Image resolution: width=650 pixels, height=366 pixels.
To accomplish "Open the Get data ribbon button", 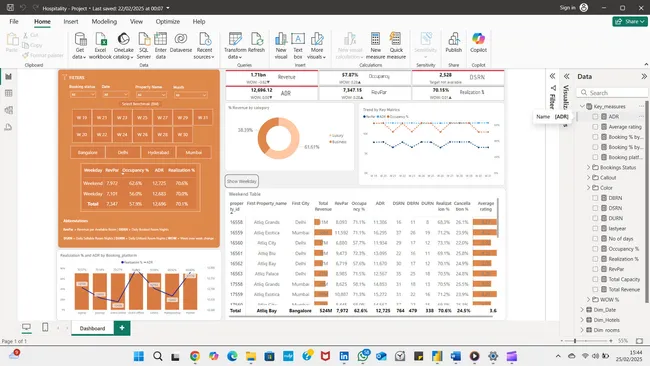I will pos(80,46).
